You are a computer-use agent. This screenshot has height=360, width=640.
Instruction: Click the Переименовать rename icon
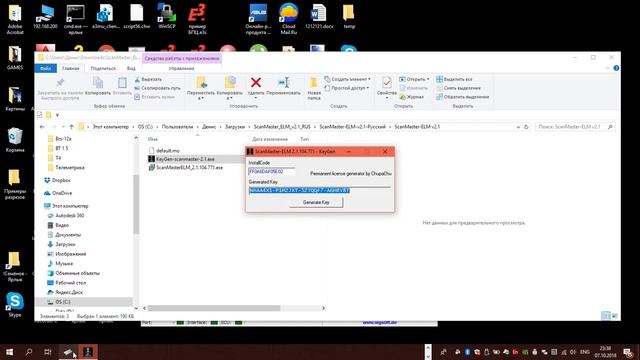[284, 82]
